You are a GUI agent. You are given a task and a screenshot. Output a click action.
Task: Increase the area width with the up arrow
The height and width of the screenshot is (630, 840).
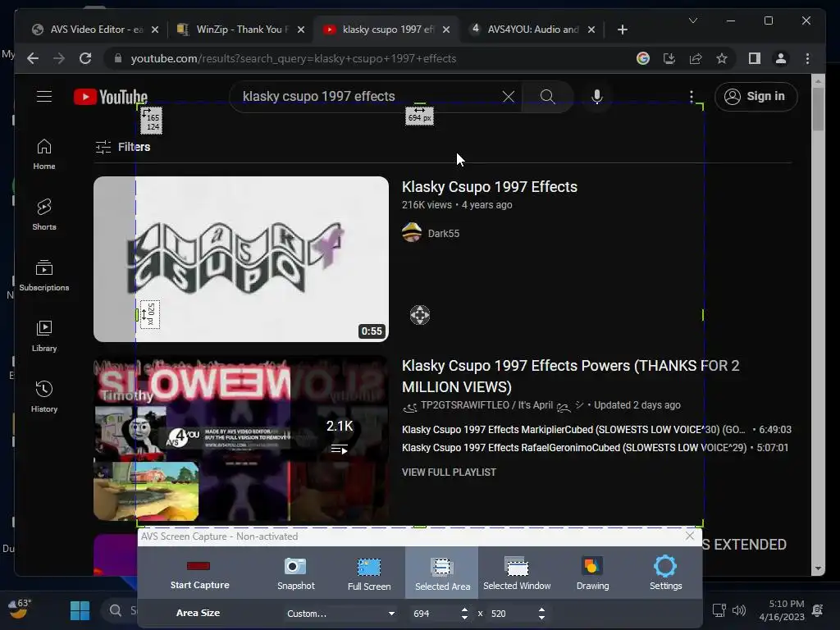coord(464,609)
